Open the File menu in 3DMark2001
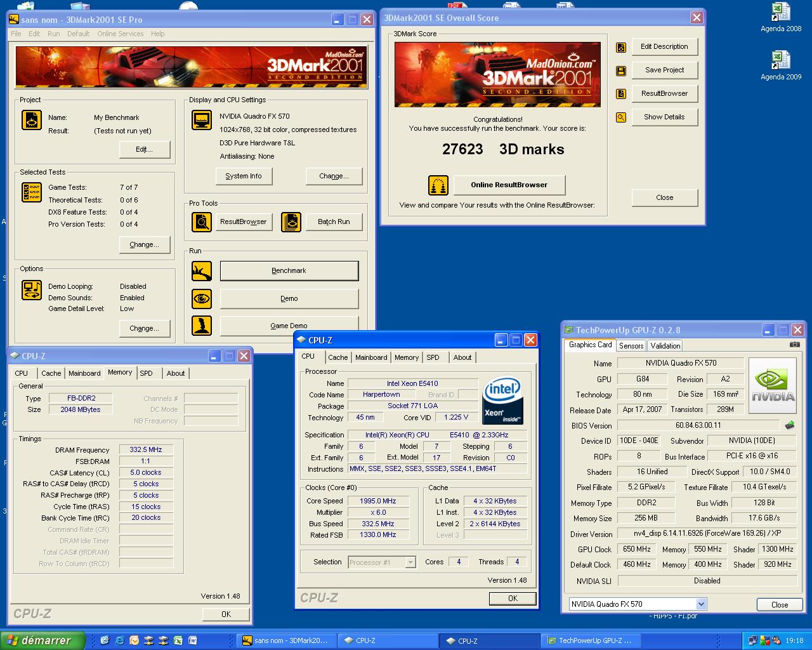This screenshot has width=812, height=650. [16, 34]
